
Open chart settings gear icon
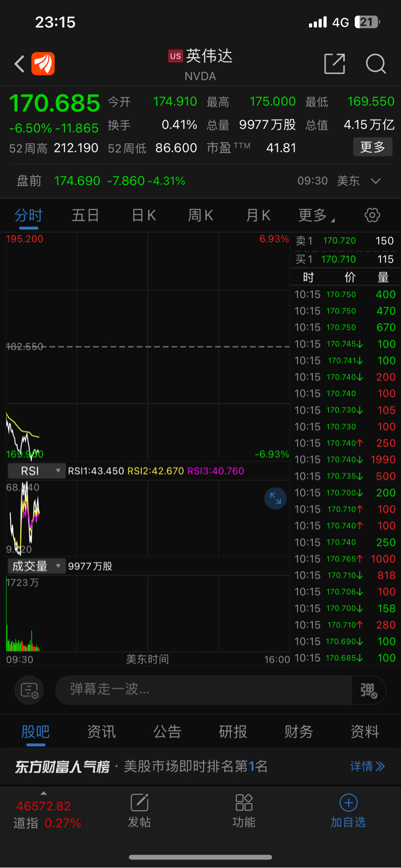coord(372,215)
